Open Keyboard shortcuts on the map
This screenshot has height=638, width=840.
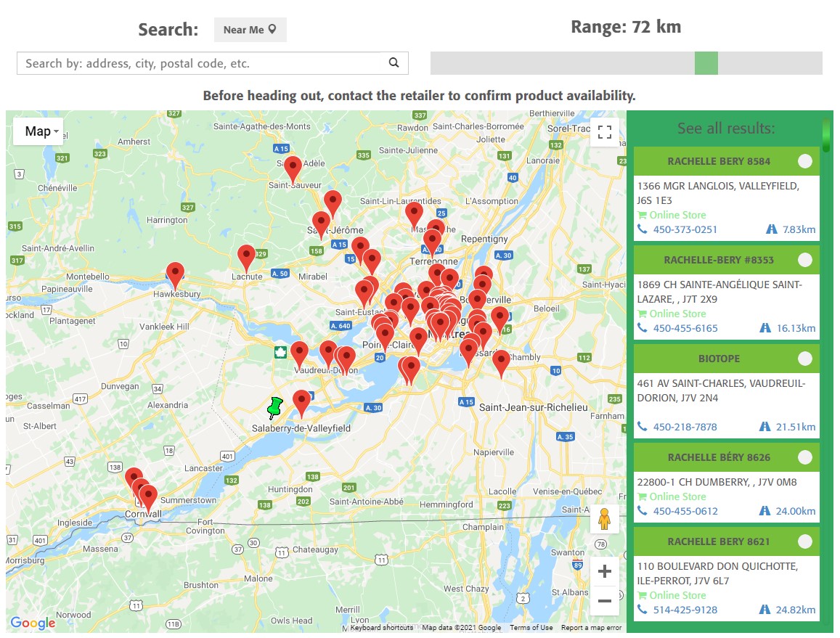[381, 627]
